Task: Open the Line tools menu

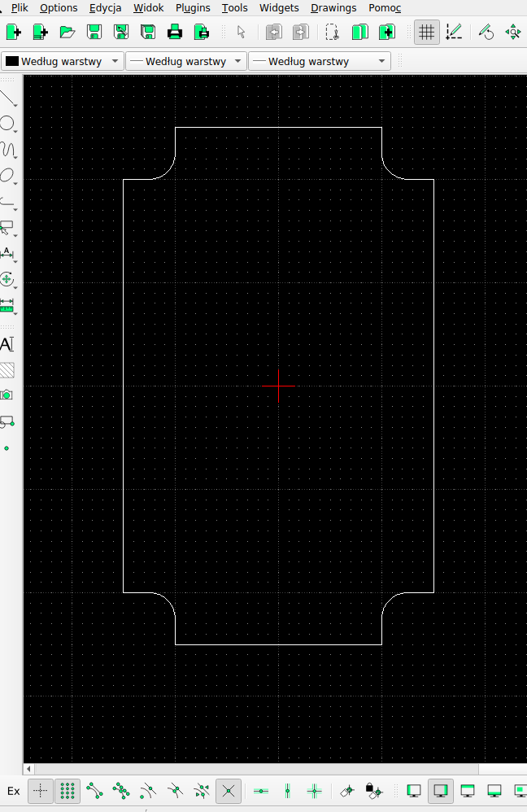Action: (x=8, y=98)
